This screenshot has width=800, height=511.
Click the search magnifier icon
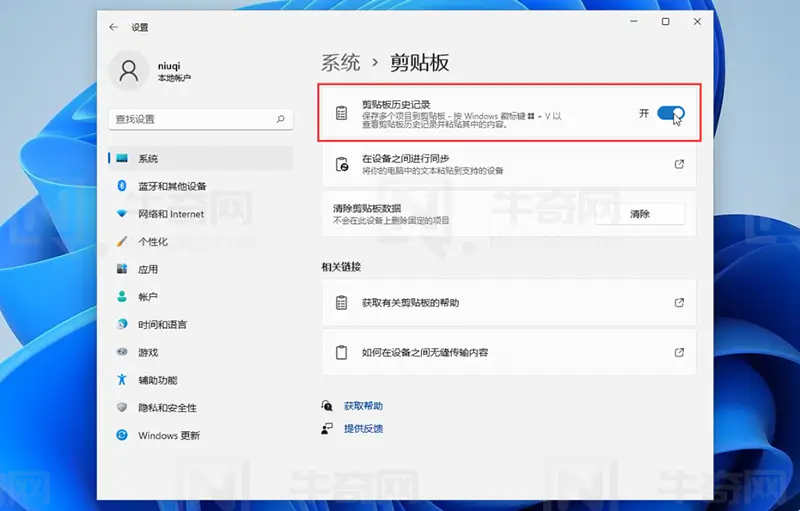[280, 119]
